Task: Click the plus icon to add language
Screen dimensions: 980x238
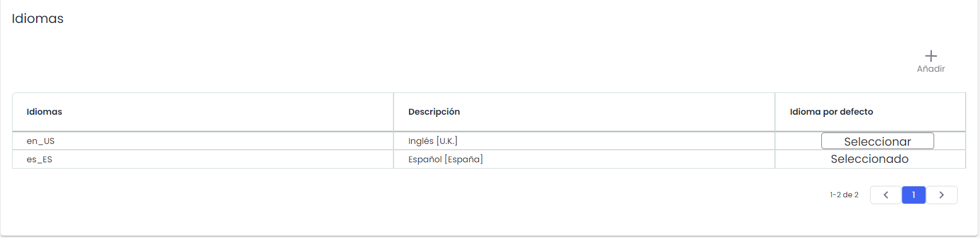Action: coord(931,56)
